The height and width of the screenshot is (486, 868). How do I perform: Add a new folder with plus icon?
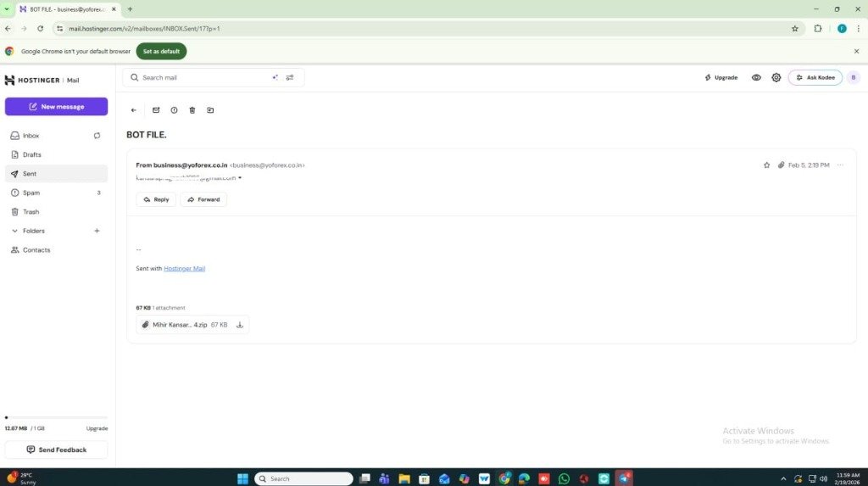pyautogui.click(x=97, y=231)
